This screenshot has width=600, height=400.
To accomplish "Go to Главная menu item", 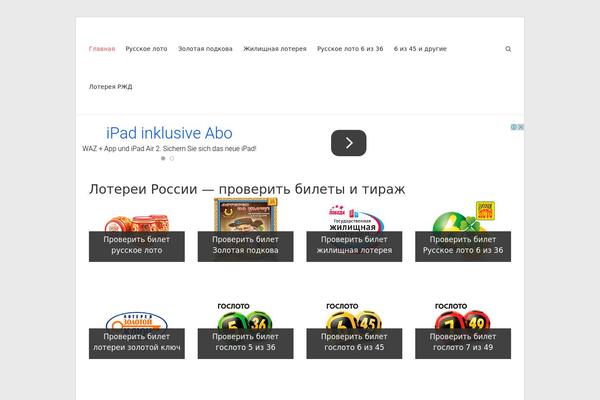I will [102, 49].
